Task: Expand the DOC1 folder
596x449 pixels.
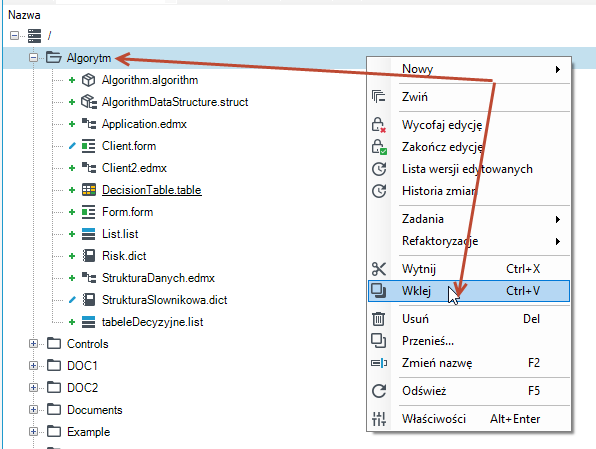Action: click(33, 366)
